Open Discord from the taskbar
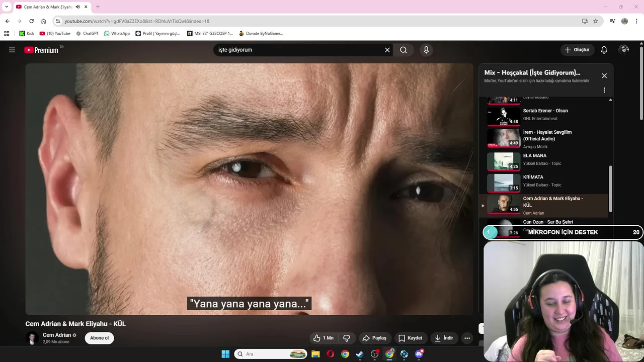The height and width of the screenshot is (362, 644). click(x=419, y=354)
